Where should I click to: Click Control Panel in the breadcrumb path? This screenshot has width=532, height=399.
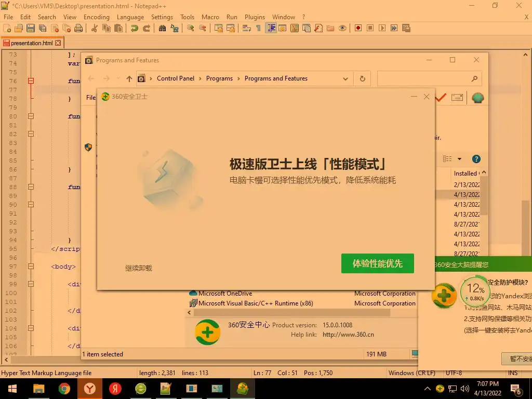click(176, 78)
